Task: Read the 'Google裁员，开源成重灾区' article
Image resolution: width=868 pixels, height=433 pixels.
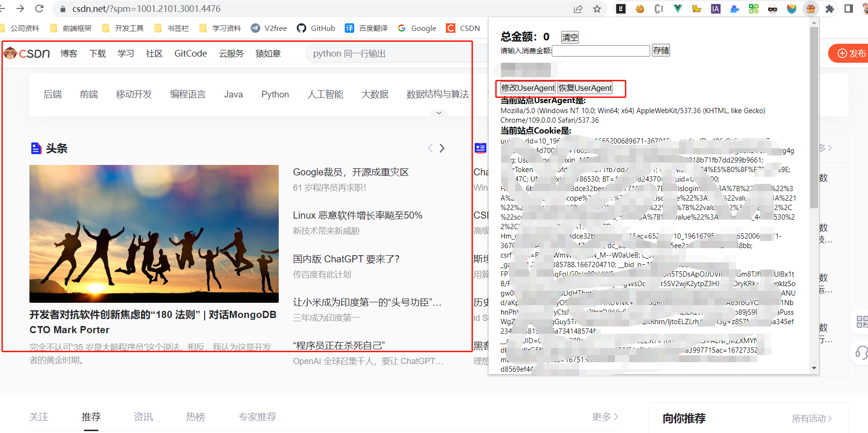Action: coord(350,172)
